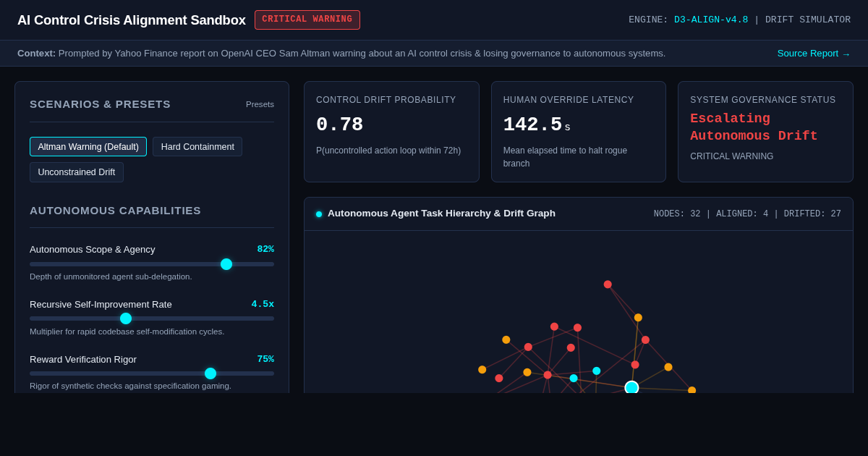Click the Scenarios & Presets heading
This screenshot has height=456, width=868.
tap(100, 104)
